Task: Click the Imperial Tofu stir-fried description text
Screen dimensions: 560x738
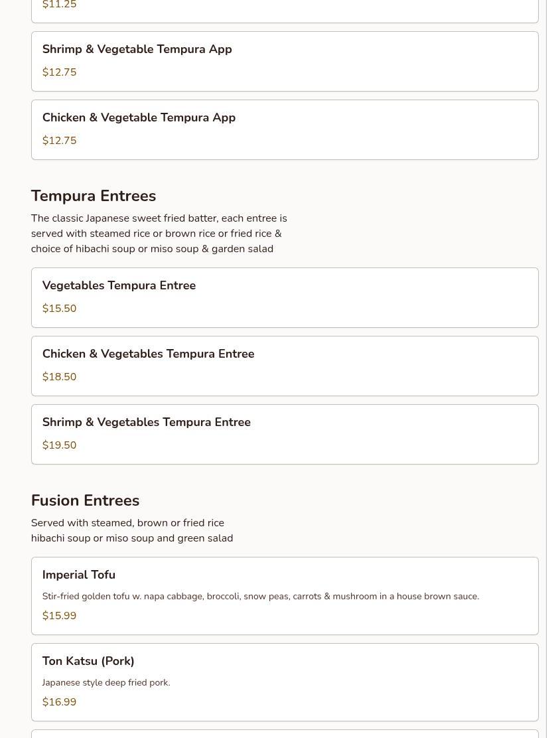Action: pos(261,597)
